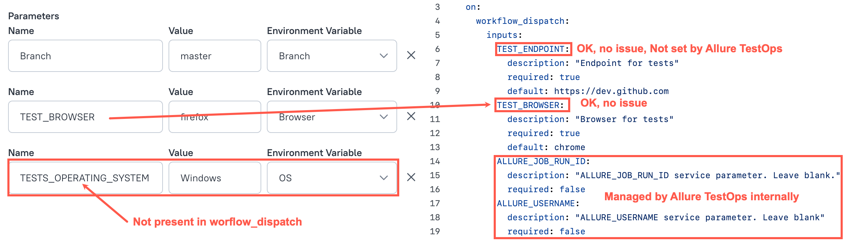Click the "Endpoint for tests" description string

coord(627,63)
